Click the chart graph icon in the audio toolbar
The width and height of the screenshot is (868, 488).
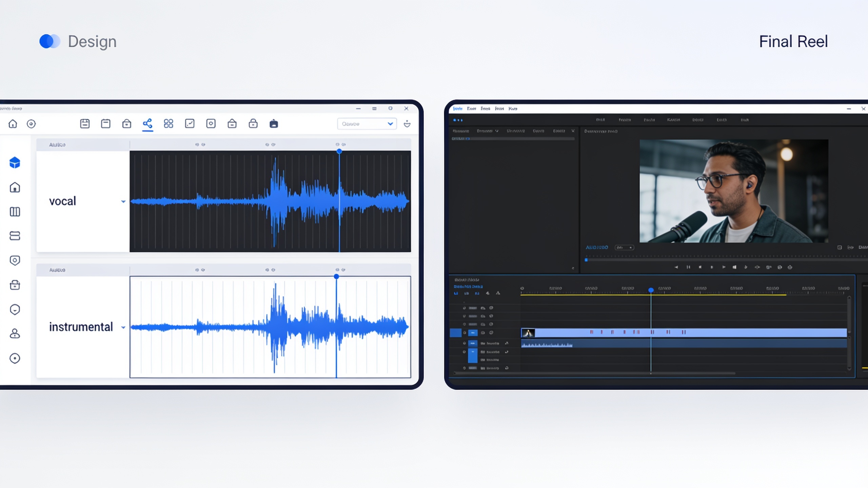click(x=190, y=124)
